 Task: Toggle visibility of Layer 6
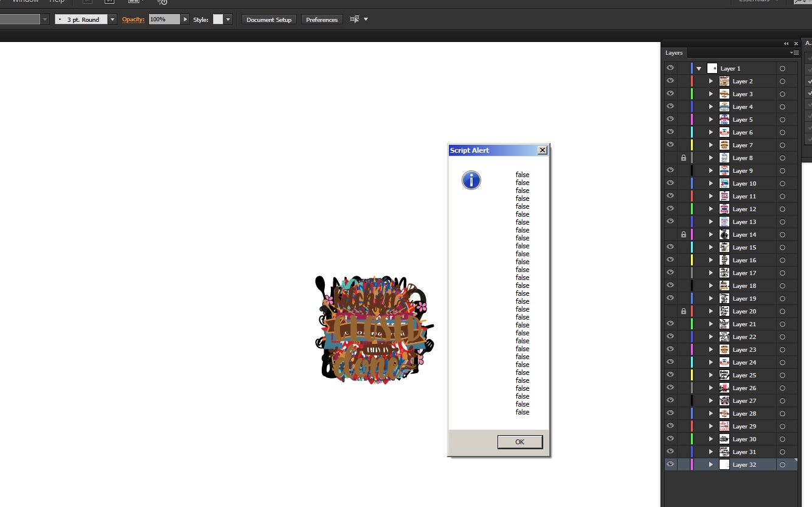coord(670,133)
